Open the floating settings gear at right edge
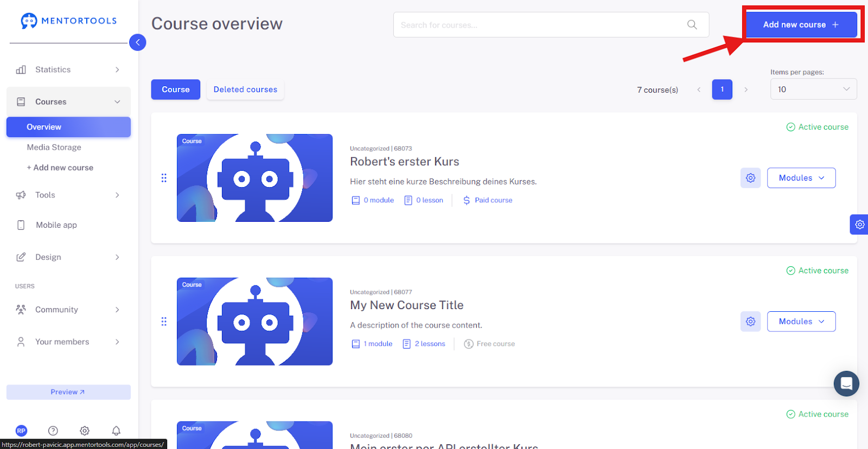This screenshot has width=868, height=449. [859, 224]
